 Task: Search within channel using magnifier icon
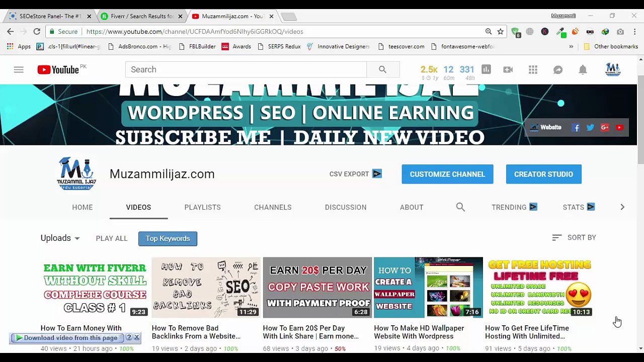[x=460, y=207]
